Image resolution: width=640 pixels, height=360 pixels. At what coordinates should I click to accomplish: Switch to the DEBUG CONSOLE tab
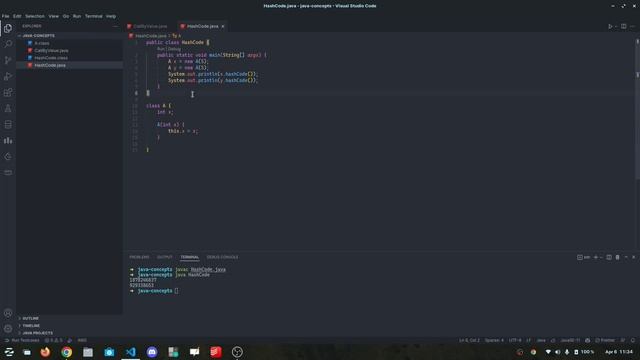pos(222,257)
